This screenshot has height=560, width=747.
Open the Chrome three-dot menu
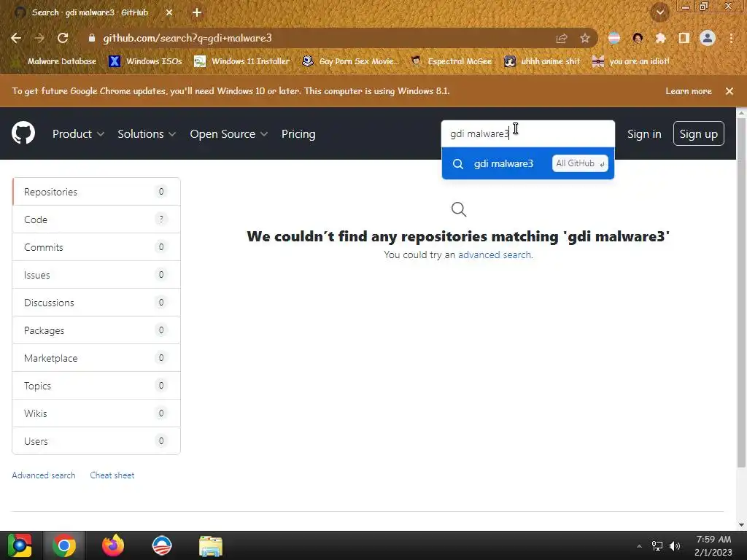(x=731, y=38)
